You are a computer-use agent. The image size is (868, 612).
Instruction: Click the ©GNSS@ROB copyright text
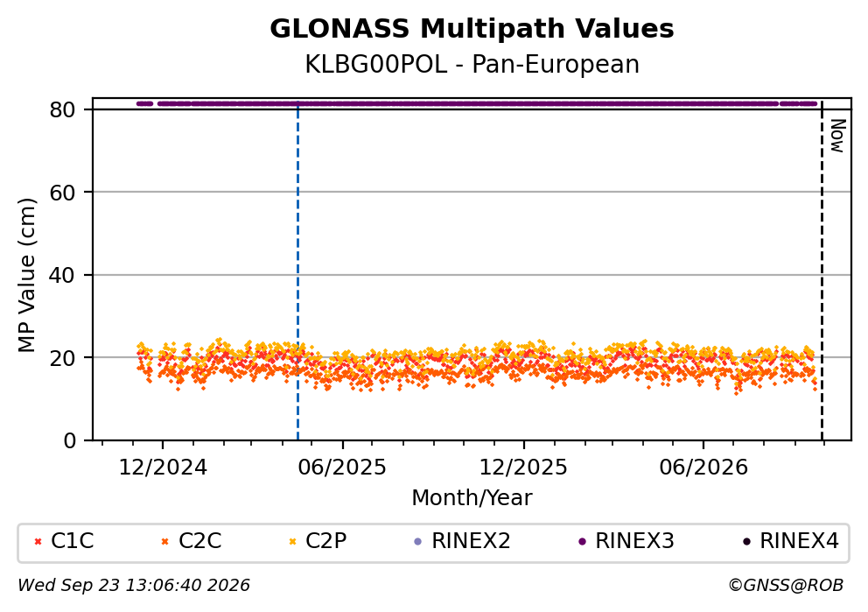coord(786,586)
